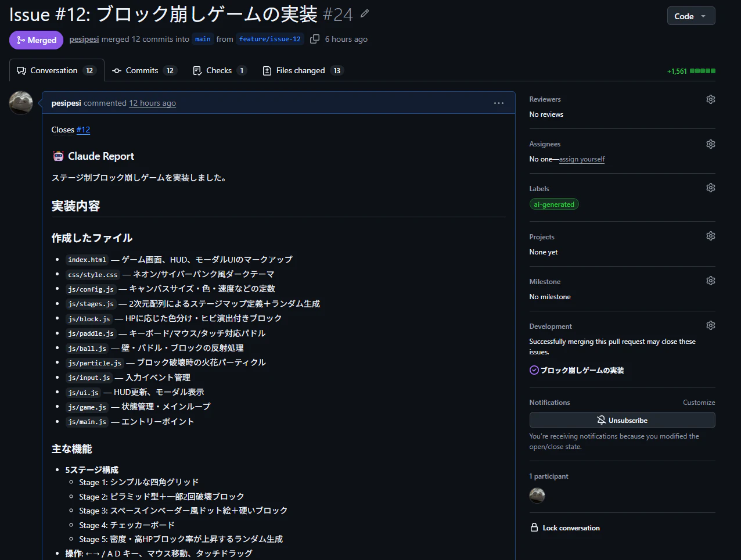Open the ai-generated label
Image resolution: width=741 pixels, height=560 pixels.
pos(554,204)
